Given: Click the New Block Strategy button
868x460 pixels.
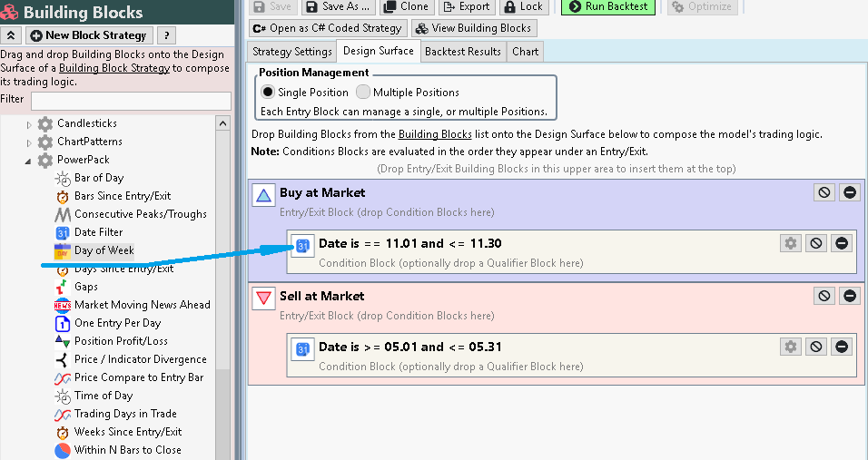Looking at the screenshot, I should (87, 35).
